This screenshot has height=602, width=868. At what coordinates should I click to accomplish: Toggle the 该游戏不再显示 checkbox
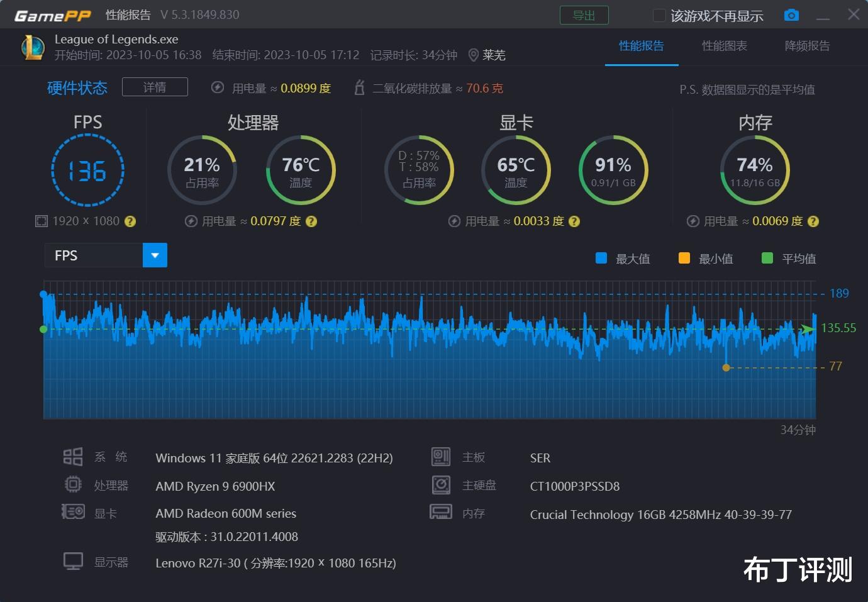click(x=659, y=15)
